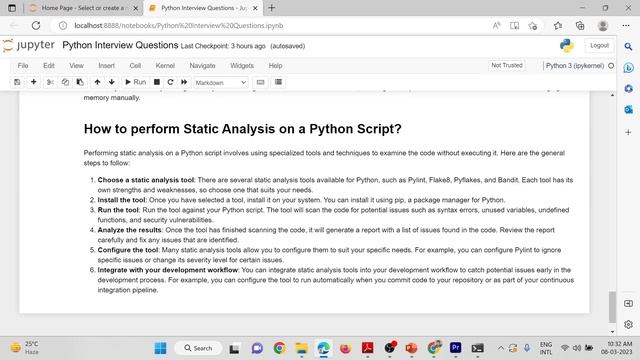Open the View menu
This screenshot has width=640, height=360.
tap(76, 65)
